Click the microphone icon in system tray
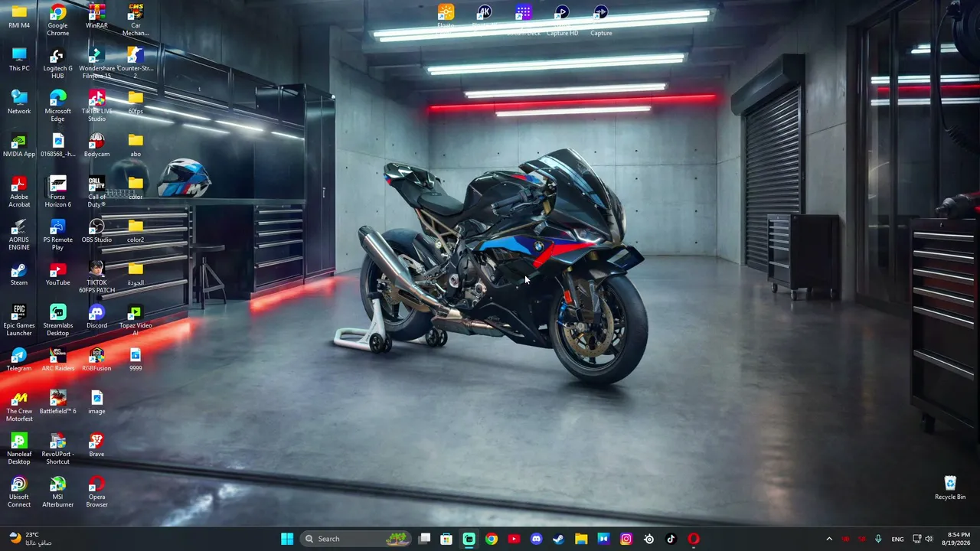 coord(878,539)
